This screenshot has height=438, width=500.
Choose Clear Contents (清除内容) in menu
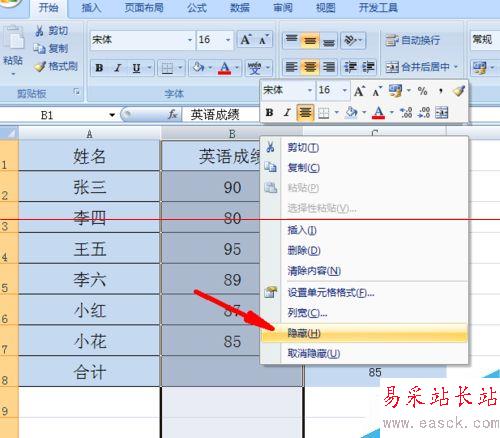364,271
